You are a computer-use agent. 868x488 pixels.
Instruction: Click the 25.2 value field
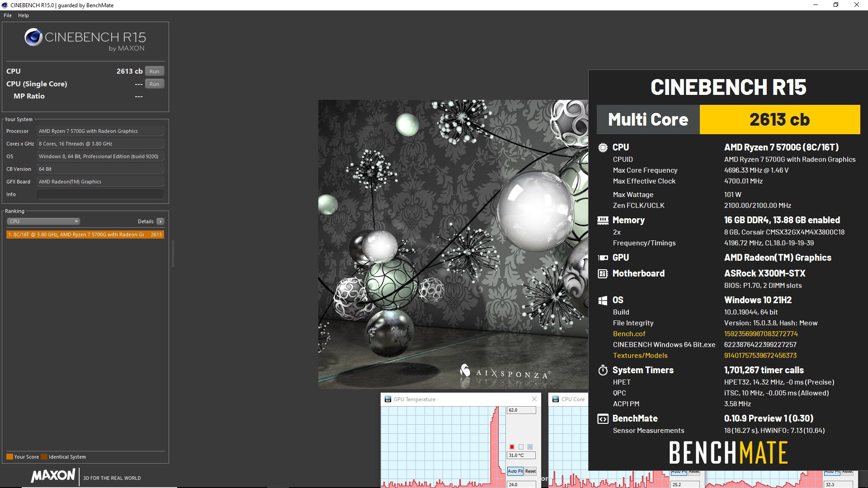[x=685, y=484]
